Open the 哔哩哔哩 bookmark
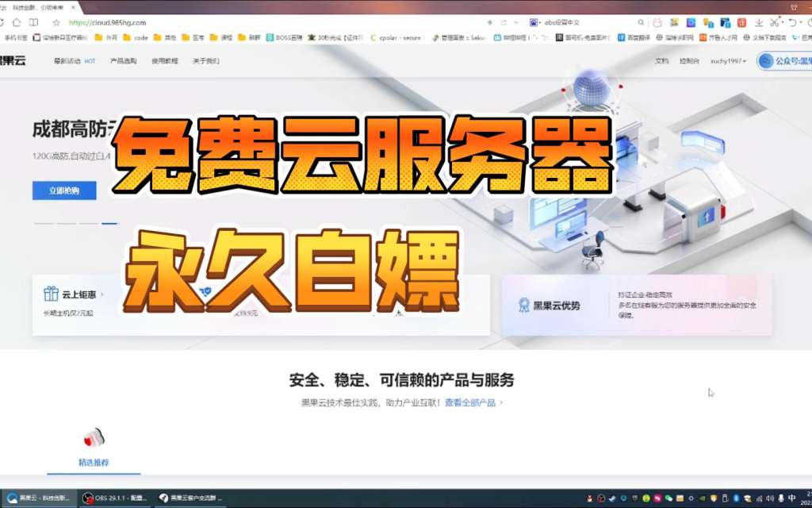 (521, 37)
